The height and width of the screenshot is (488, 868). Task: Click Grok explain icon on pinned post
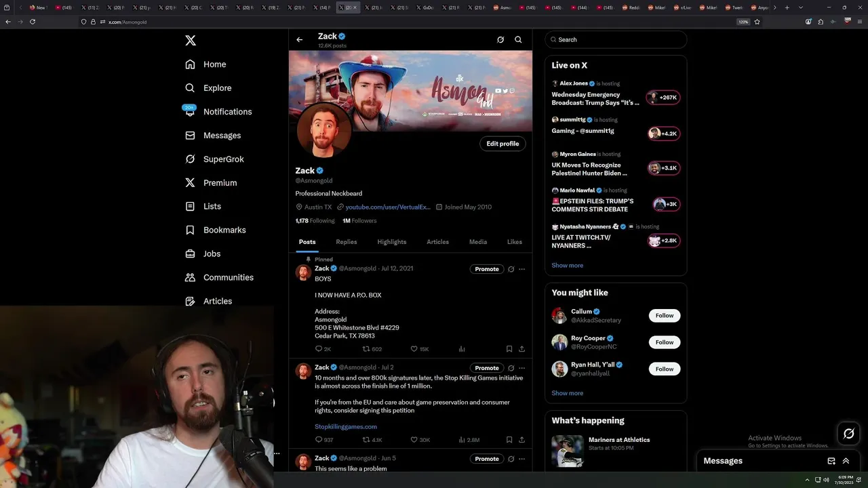coord(511,269)
